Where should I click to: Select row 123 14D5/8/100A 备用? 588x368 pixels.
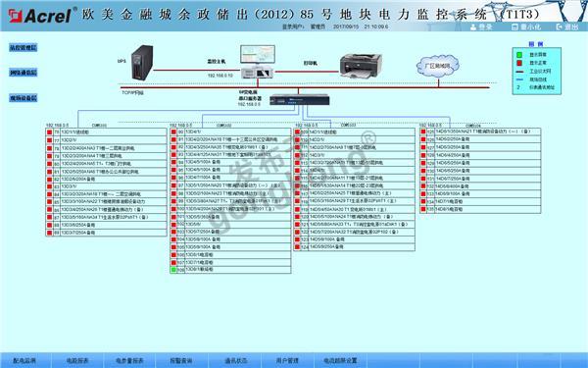(355, 239)
